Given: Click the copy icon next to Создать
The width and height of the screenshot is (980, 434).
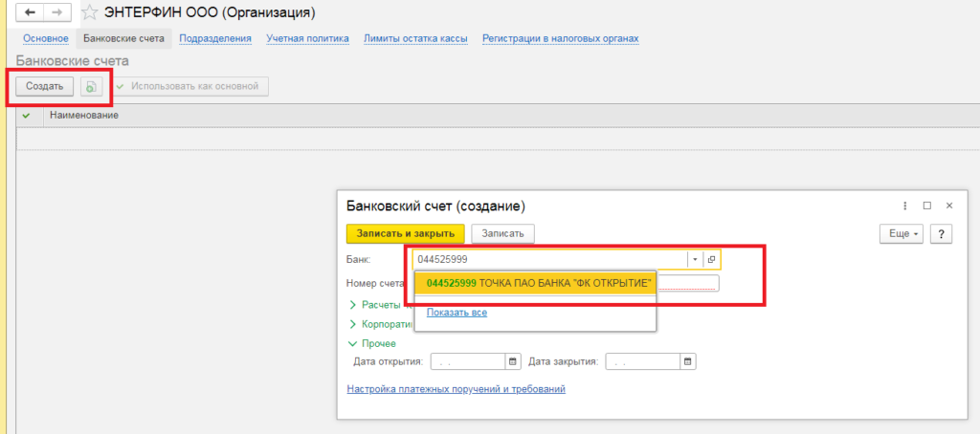Looking at the screenshot, I should tap(91, 87).
